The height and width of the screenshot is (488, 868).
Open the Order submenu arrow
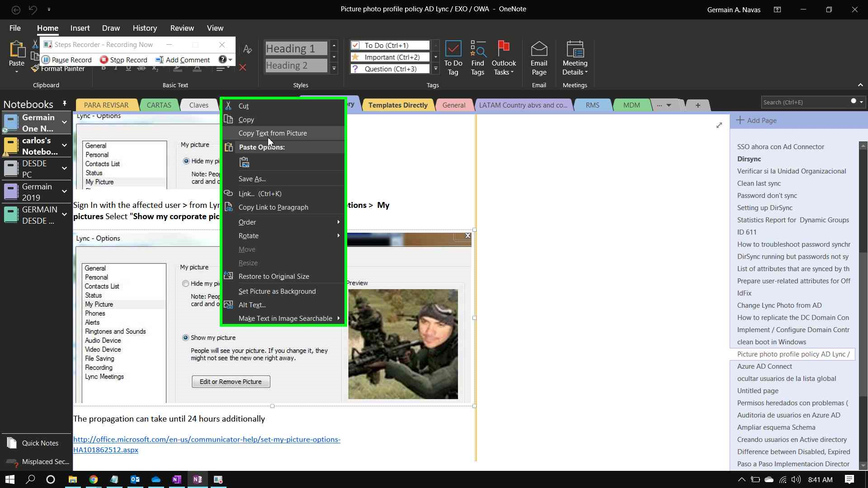tap(338, 222)
